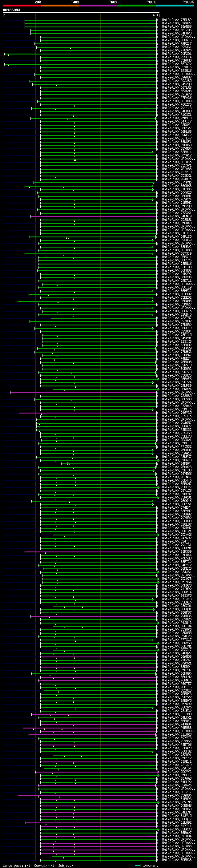The width and height of the screenshot is (197, 868).
Task: Click the query end position 481
Action: [155, 15]
